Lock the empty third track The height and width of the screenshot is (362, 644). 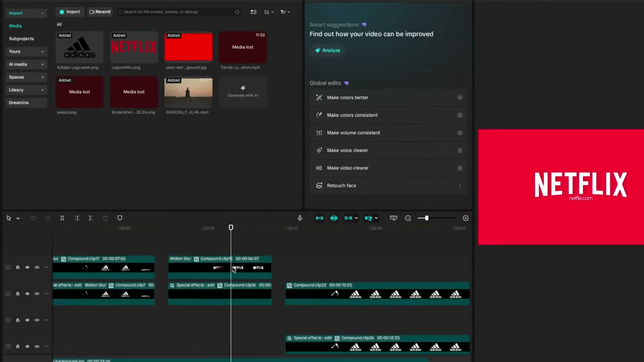[x=18, y=320]
